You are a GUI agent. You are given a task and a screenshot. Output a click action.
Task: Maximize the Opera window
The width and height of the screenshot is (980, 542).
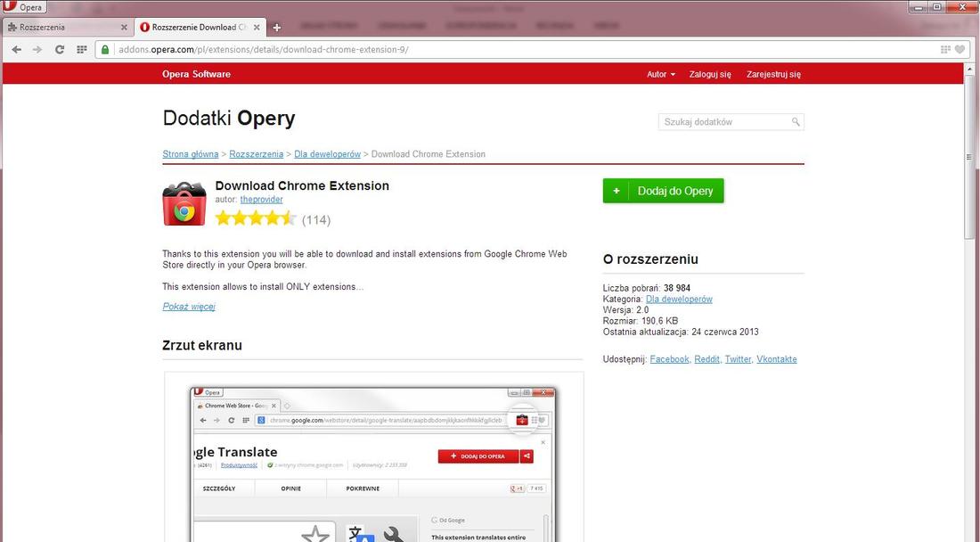[936, 7]
